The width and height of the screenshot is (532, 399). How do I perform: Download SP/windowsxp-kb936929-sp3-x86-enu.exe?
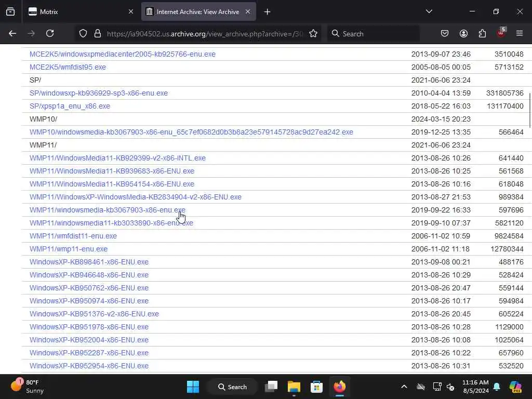pos(99,93)
